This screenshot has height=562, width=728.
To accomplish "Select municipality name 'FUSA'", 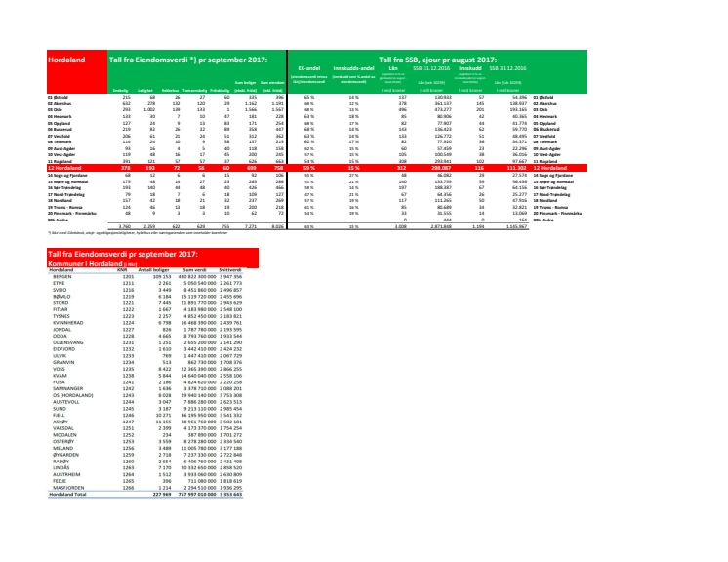I will point(59,382).
